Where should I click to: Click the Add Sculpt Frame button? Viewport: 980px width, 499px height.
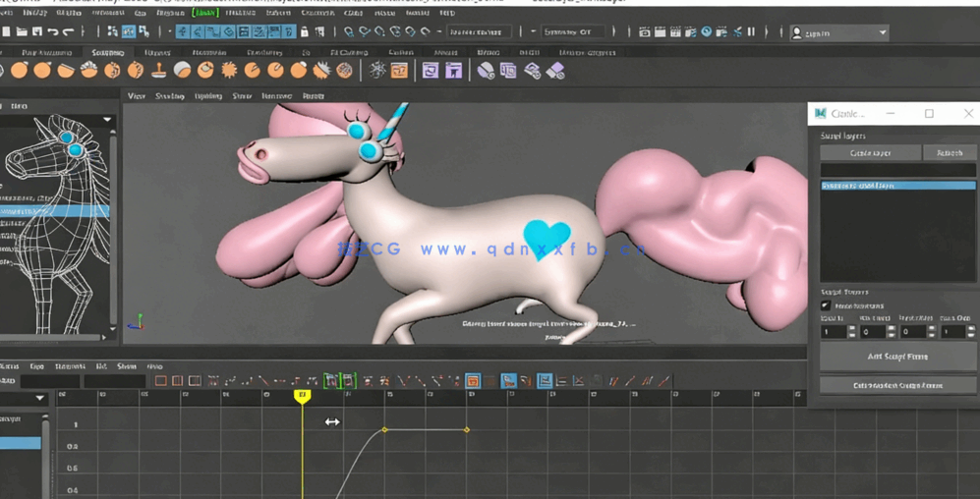(x=896, y=357)
